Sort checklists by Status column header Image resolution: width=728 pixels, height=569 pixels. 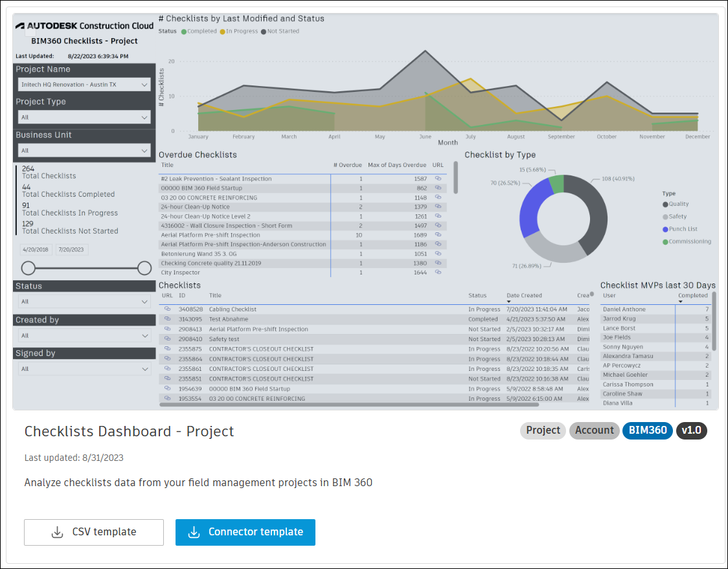pyautogui.click(x=477, y=296)
